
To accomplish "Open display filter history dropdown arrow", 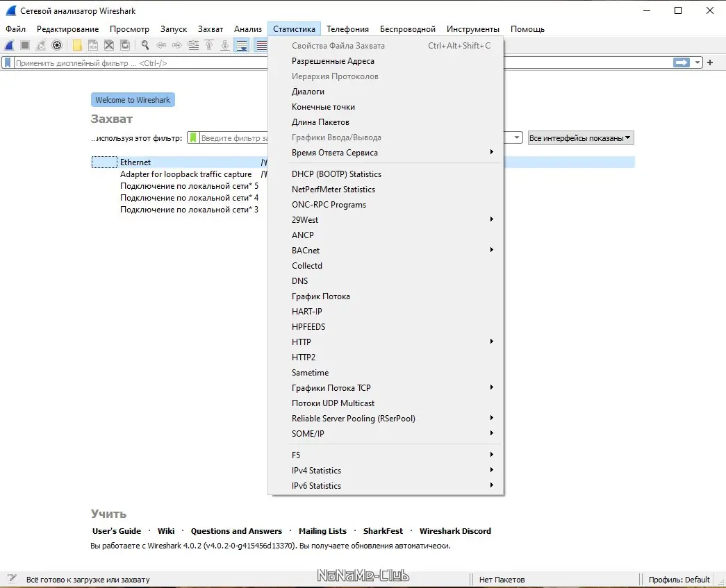I will [698, 62].
